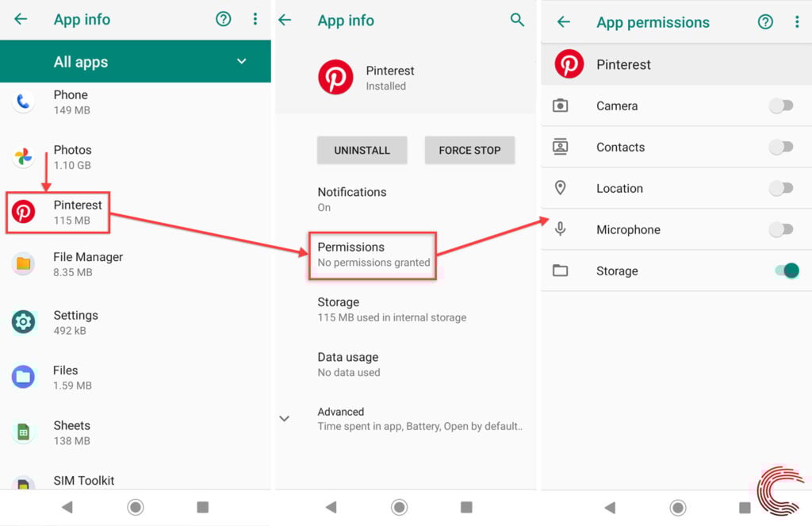The image size is (812, 526).
Task: Tap Android home button under Pinterest App info
Action: click(400, 507)
